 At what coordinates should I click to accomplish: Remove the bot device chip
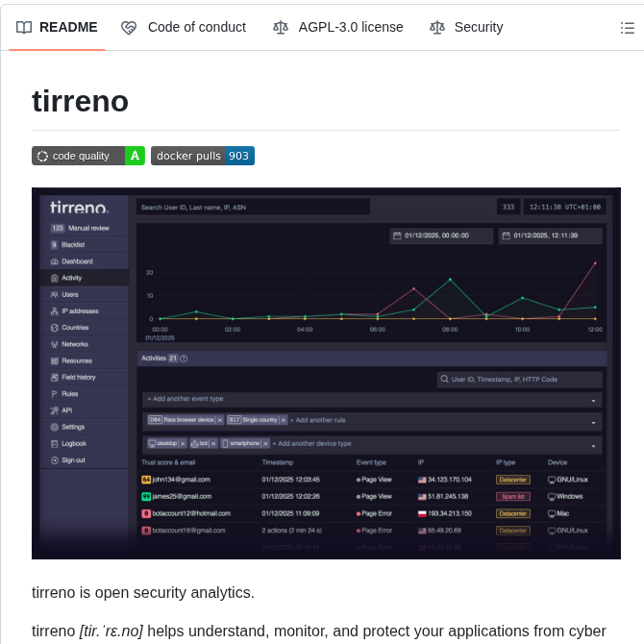(213, 443)
